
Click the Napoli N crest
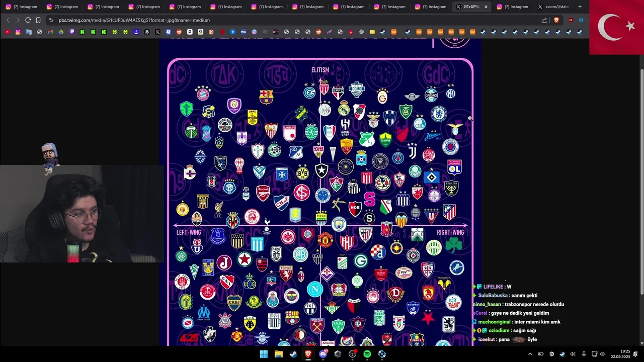315,289
